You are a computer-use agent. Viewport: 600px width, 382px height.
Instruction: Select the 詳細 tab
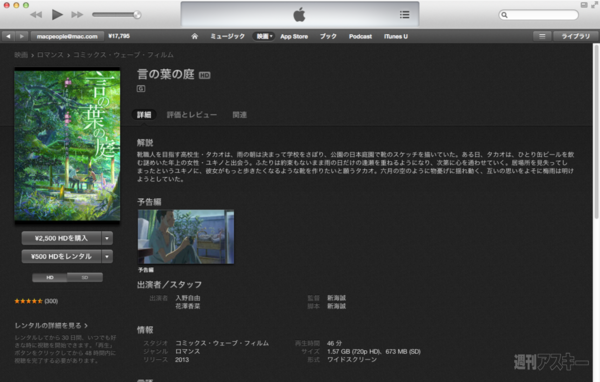(144, 115)
